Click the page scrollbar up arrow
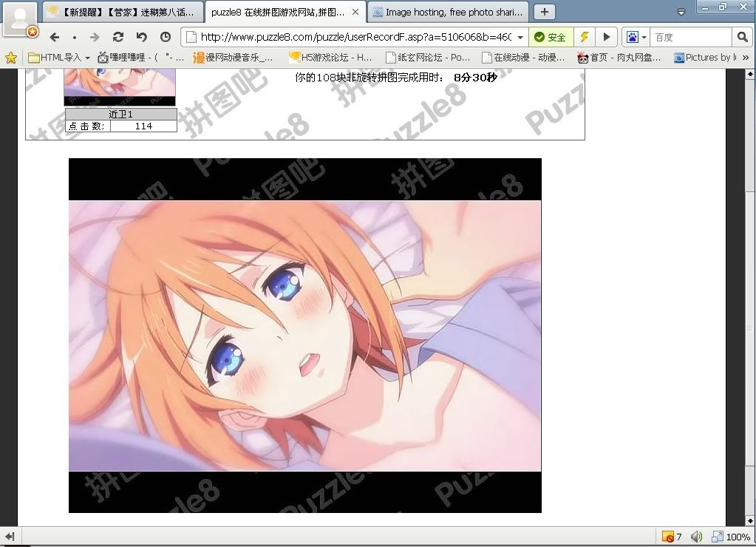The image size is (756, 547). 750,74
